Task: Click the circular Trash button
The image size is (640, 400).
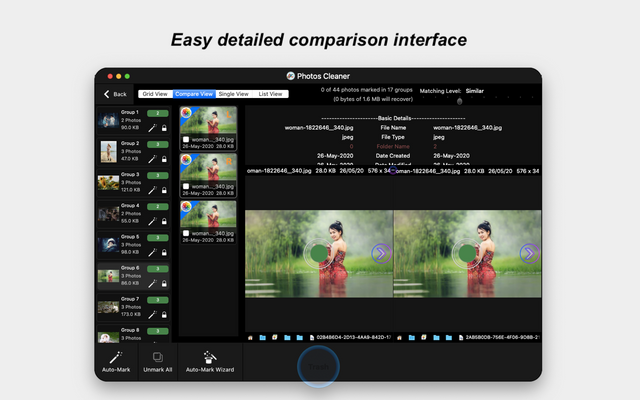Action: [x=318, y=367]
